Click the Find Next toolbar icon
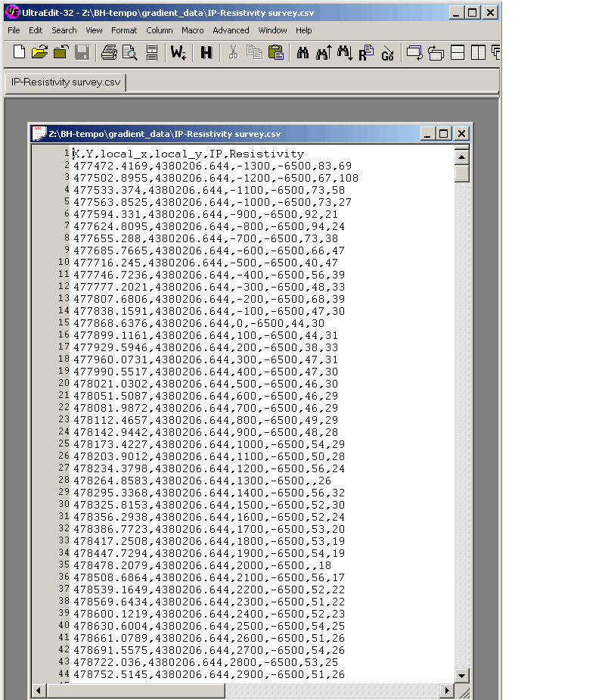 345,52
